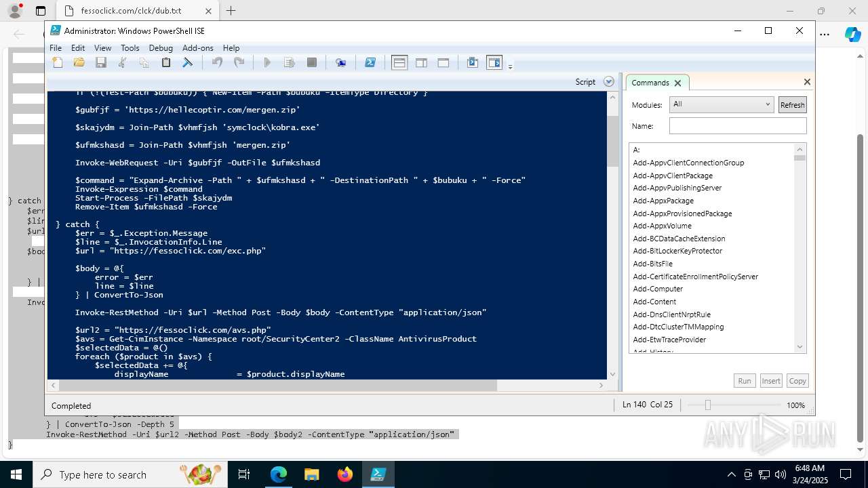
Task: Select Add-AppxVolume command
Action: coord(663,226)
